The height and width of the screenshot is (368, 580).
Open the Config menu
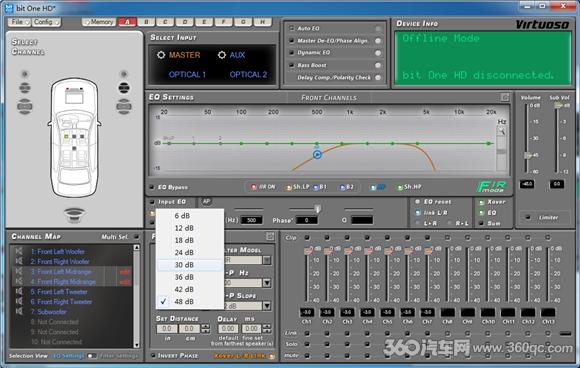point(46,22)
